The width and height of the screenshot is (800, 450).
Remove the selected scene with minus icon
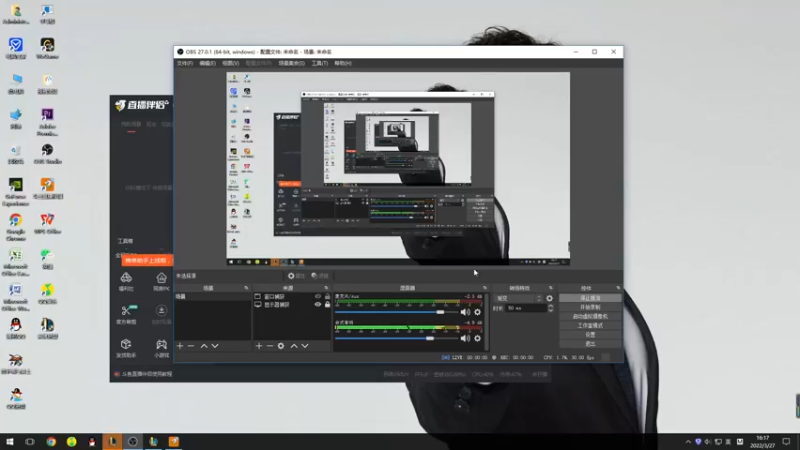click(x=191, y=346)
